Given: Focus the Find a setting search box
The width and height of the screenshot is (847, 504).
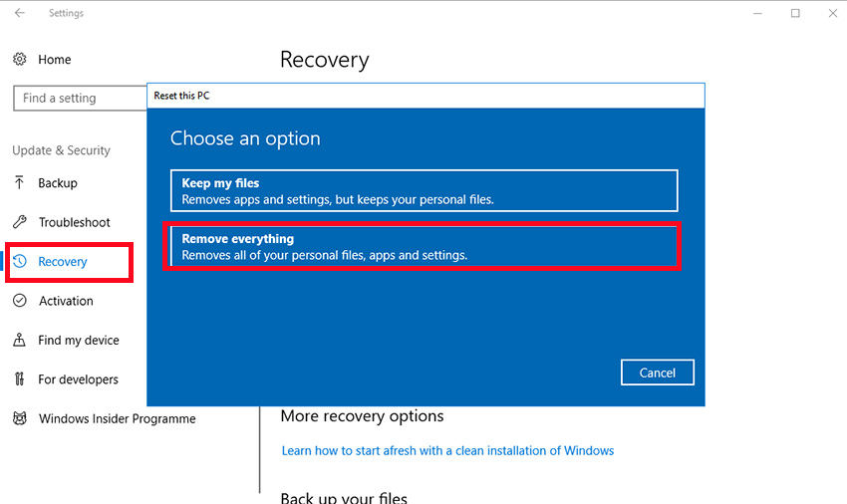Looking at the screenshot, I should click(x=80, y=98).
